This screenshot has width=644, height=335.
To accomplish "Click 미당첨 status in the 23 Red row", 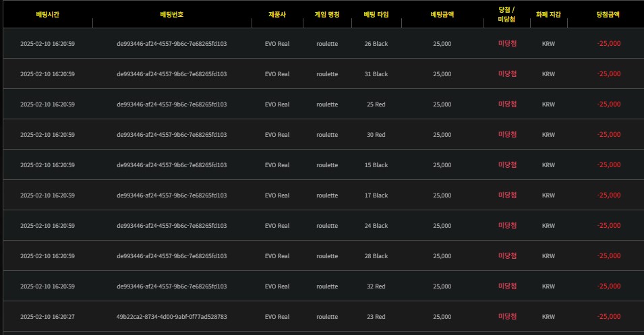I will point(508,317).
